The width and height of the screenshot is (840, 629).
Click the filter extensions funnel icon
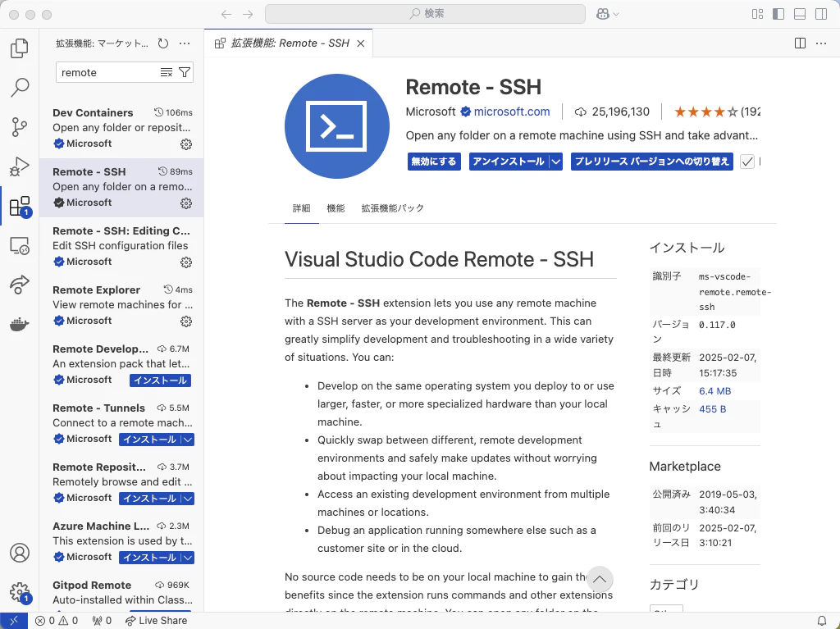(x=185, y=72)
